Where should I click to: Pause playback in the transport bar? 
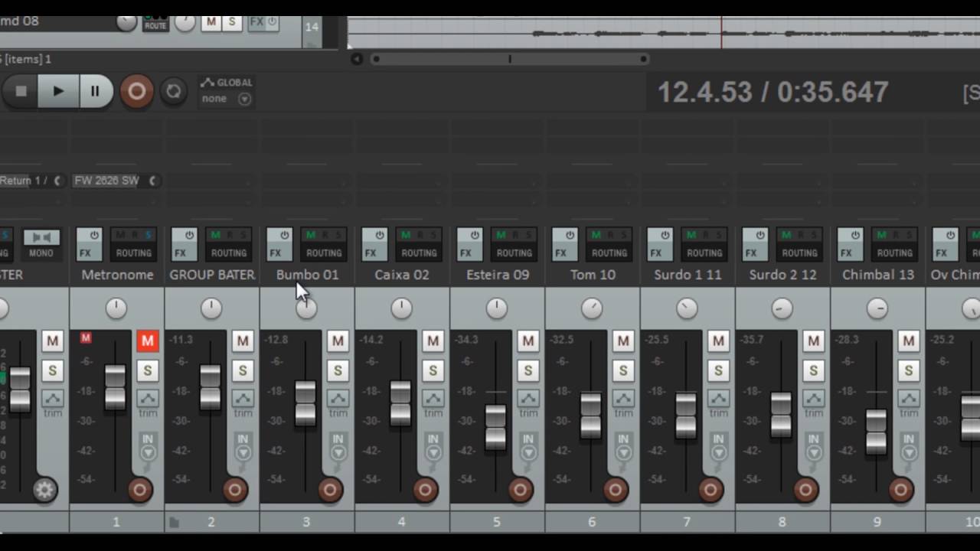coord(95,92)
